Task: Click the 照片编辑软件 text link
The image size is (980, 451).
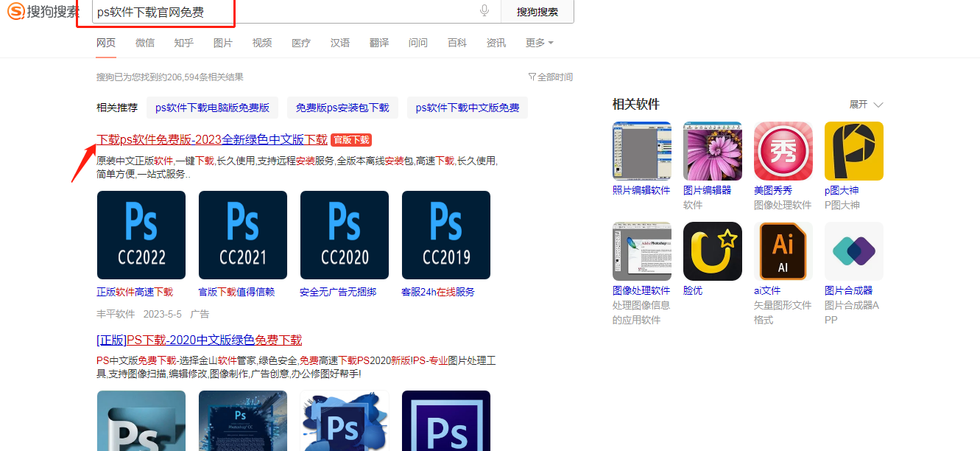Action: click(641, 190)
